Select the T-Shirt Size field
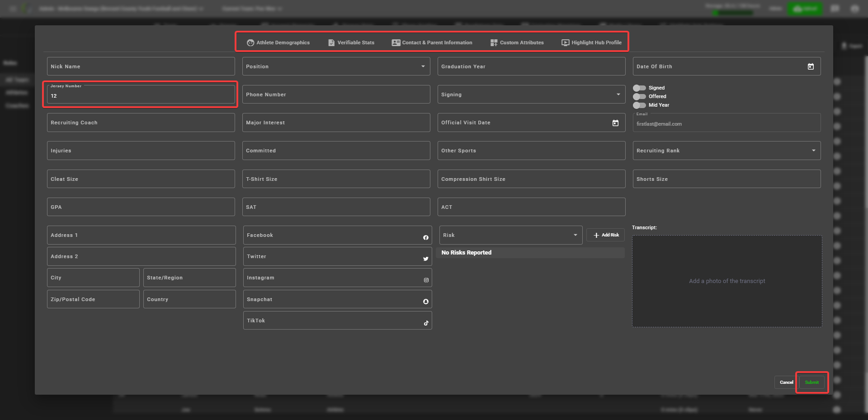The width and height of the screenshot is (868, 420). (x=336, y=179)
